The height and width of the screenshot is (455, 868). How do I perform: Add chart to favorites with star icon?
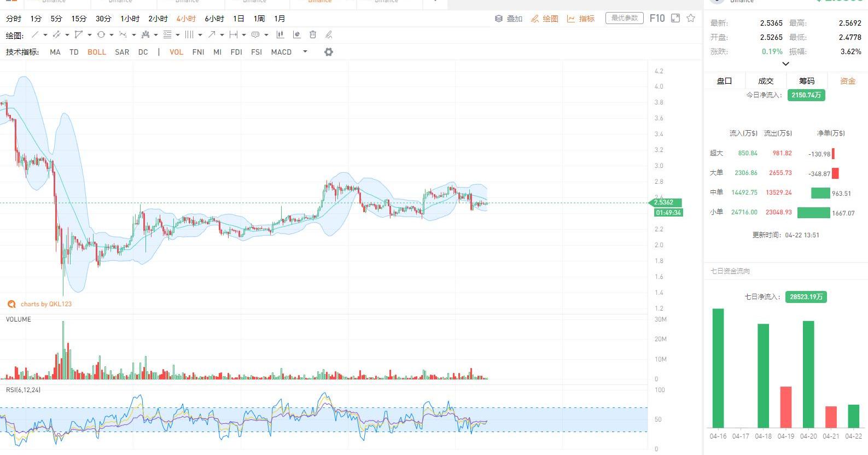[691, 19]
